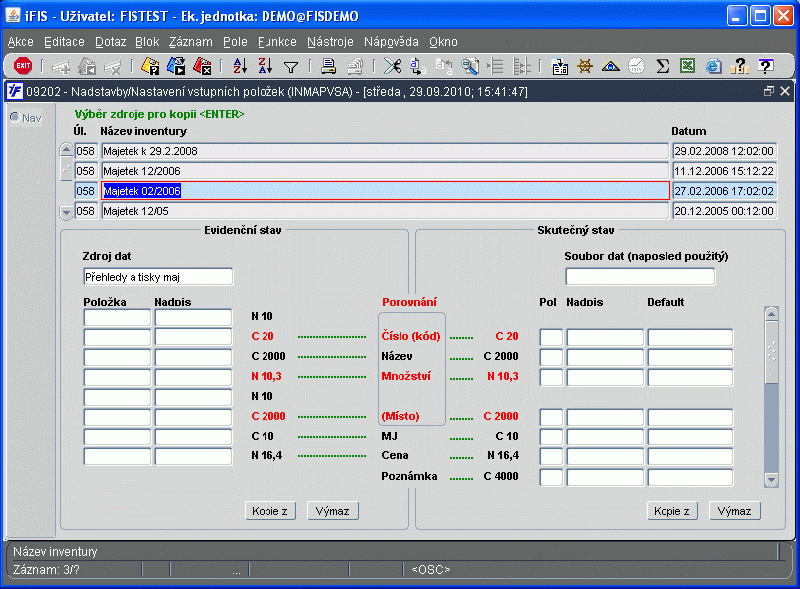Select inventory row 'Majetek 12/05'
The height and width of the screenshot is (589, 800).
point(385,211)
